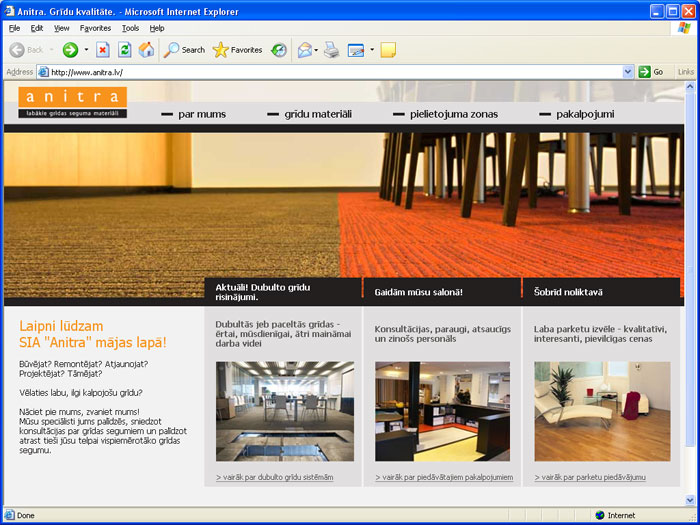Go to the Home page icon

(146, 50)
